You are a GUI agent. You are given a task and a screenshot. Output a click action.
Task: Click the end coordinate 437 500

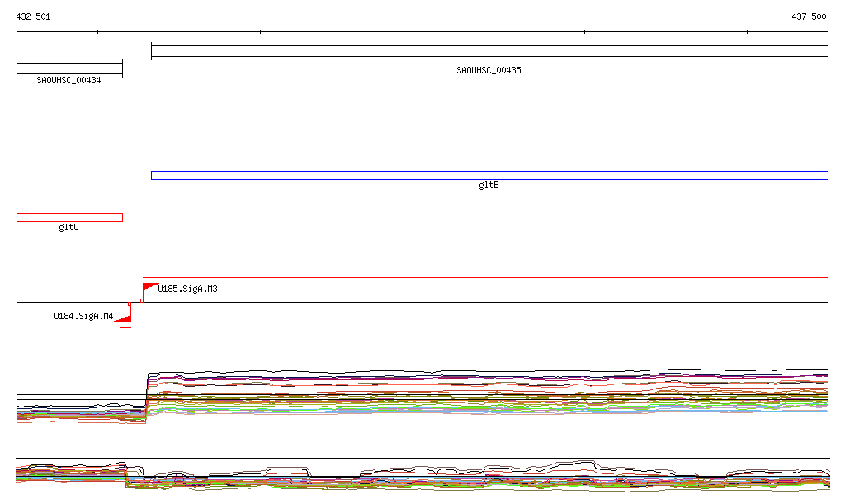pos(809,16)
